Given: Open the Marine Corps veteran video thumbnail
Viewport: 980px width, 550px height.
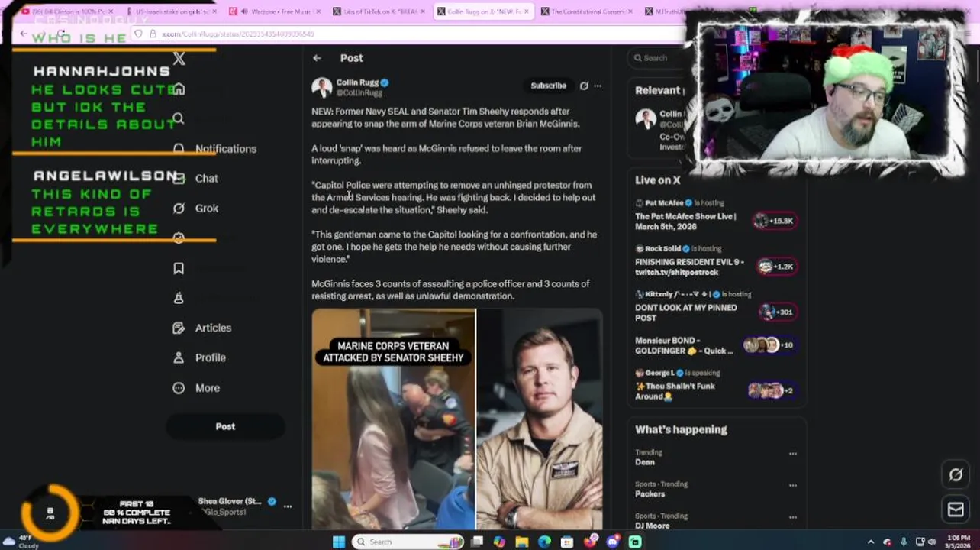Looking at the screenshot, I should [x=393, y=419].
